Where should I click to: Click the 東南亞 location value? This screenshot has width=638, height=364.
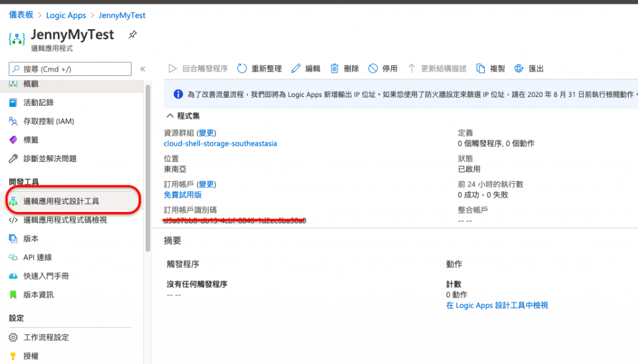coord(175,169)
